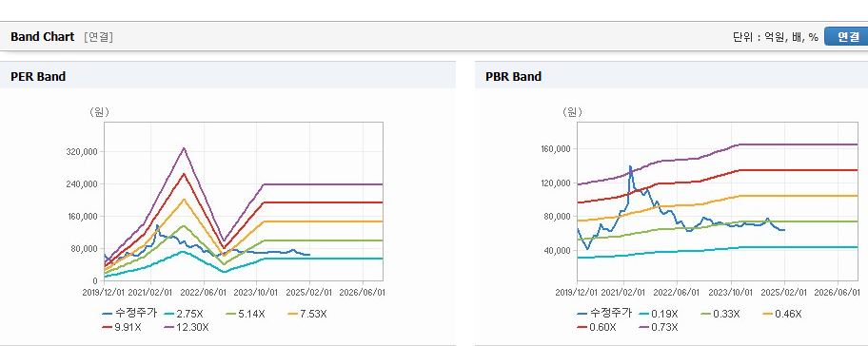Viewport: 868px width, 346px height.
Task: Toggle 2.75X legend series in PER Band
Action: click(184, 314)
